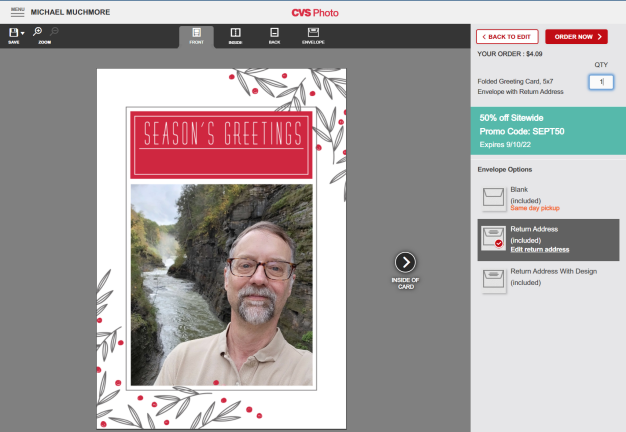This screenshot has height=432, width=626.
Task: Switch to the Envelope view tab
Action: point(313,36)
